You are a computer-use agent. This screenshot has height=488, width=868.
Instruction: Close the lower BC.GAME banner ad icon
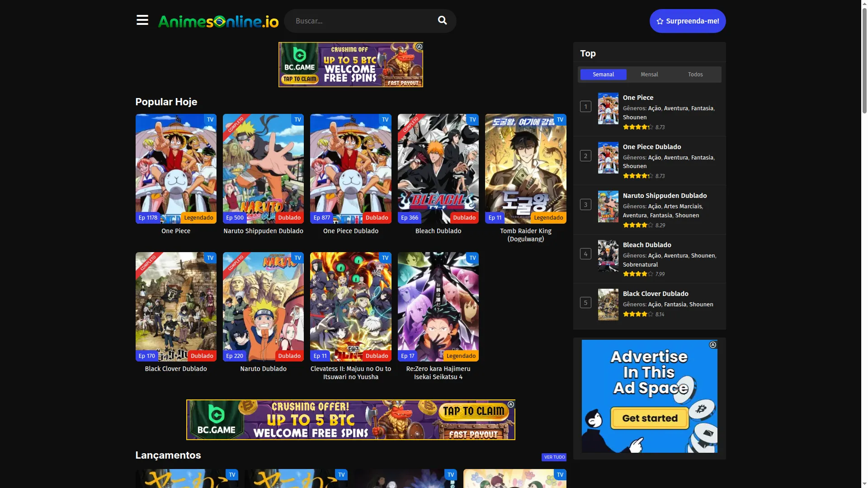[511, 404]
